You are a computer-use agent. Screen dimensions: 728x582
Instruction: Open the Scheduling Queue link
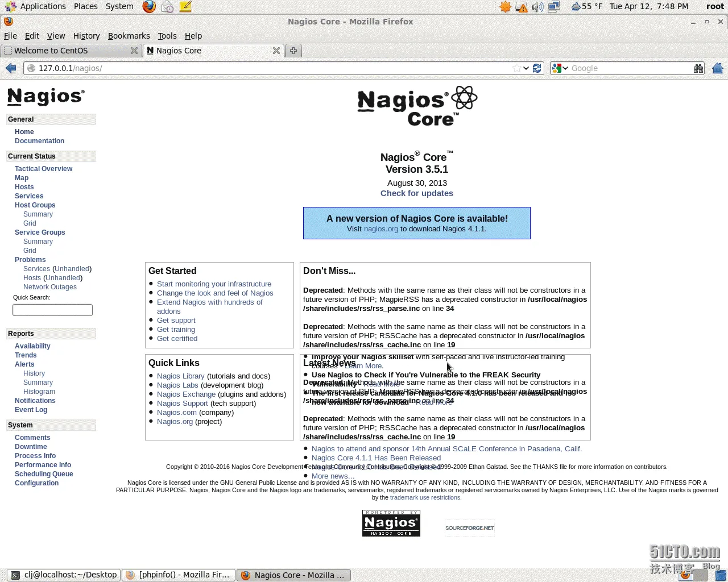(44, 474)
